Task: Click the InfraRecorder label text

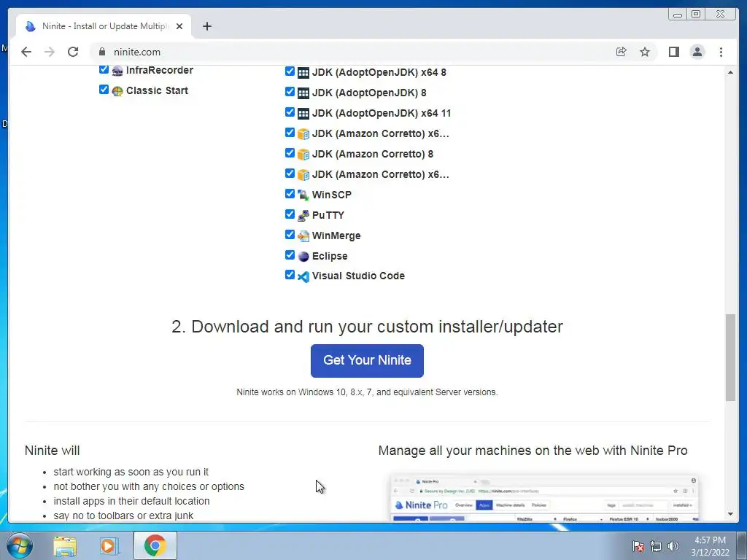Action: click(x=160, y=71)
